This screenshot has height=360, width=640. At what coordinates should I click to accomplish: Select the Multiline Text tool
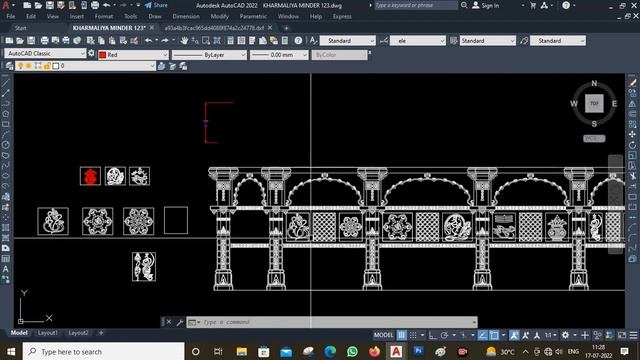pyautogui.click(x=5, y=269)
